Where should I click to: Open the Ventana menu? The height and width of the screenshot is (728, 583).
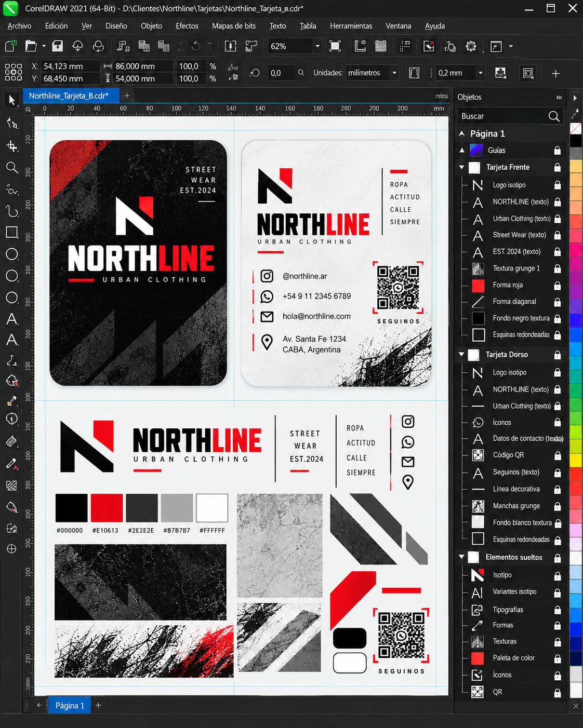pyautogui.click(x=399, y=26)
